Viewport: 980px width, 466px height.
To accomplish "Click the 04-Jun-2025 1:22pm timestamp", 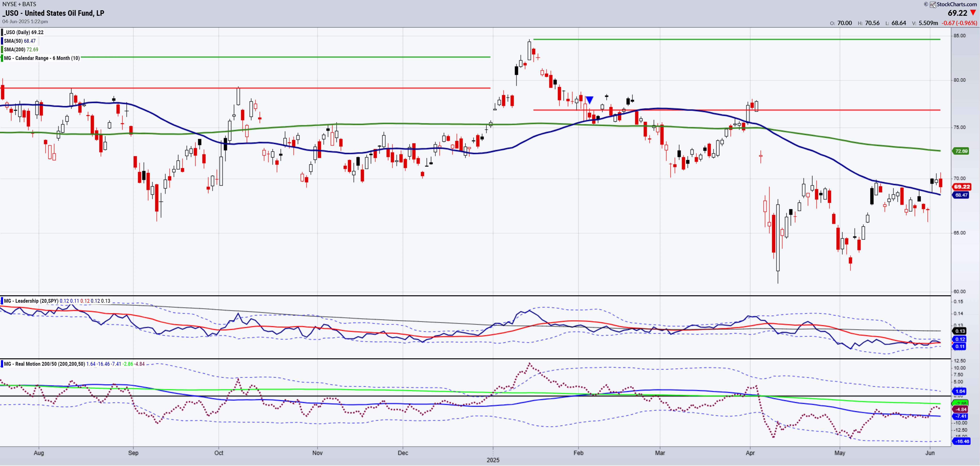I will tap(25, 22).
